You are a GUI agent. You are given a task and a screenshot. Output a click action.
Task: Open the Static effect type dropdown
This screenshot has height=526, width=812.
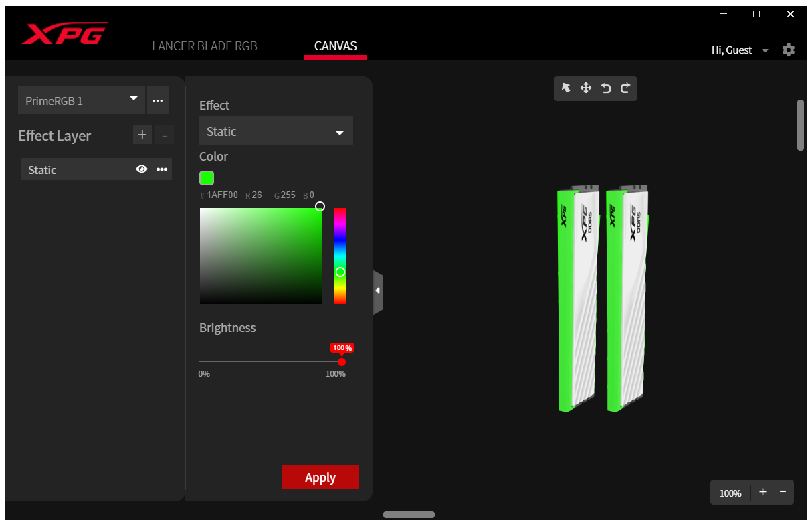click(276, 132)
